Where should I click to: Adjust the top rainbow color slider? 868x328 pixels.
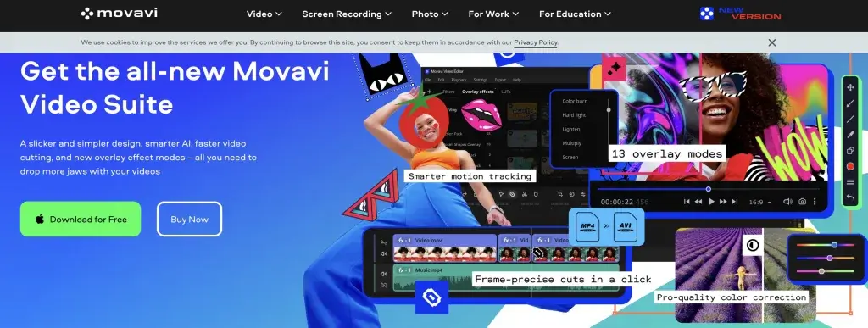point(826,244)
